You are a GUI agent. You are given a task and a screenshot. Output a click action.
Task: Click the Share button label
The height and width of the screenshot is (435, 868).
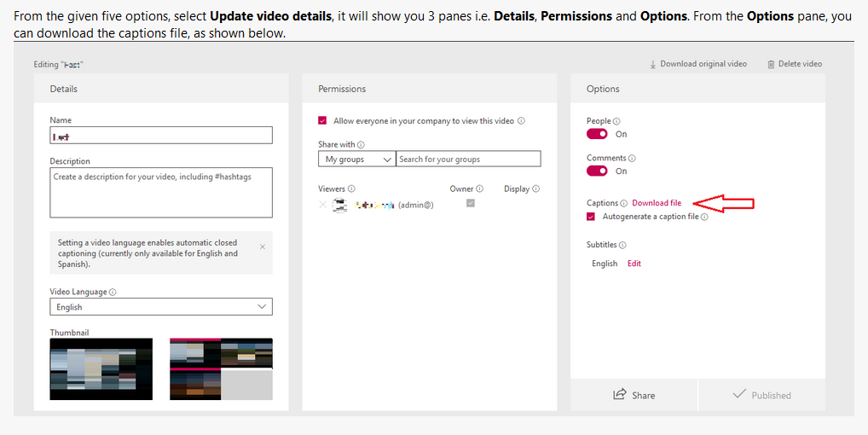click(x=643, y=396)
